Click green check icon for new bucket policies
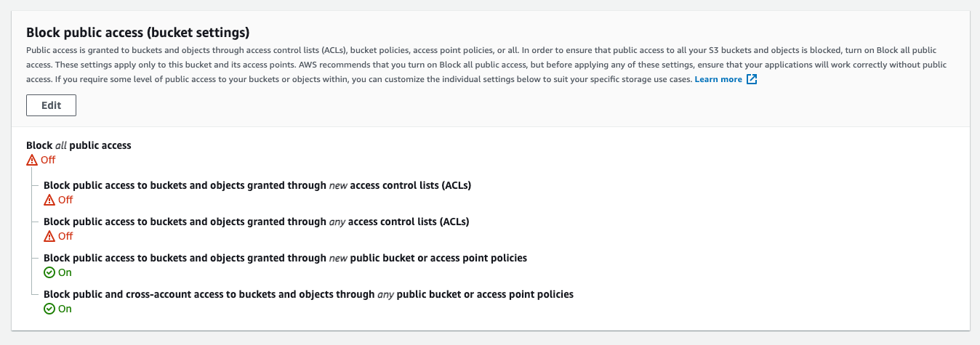Screen dimensions: 980x345 coord(49,272)
